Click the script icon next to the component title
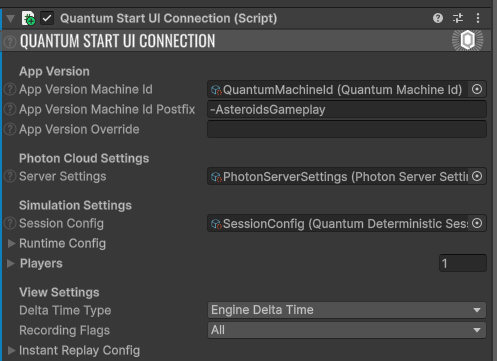This screenshot has height=361, width=497. [28, 18]
